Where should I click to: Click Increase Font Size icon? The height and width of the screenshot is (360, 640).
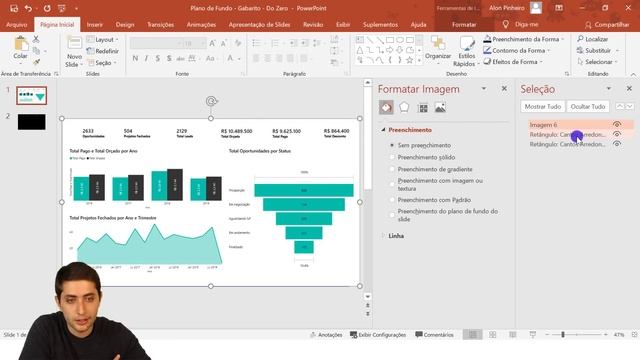(x=212, y=43)
